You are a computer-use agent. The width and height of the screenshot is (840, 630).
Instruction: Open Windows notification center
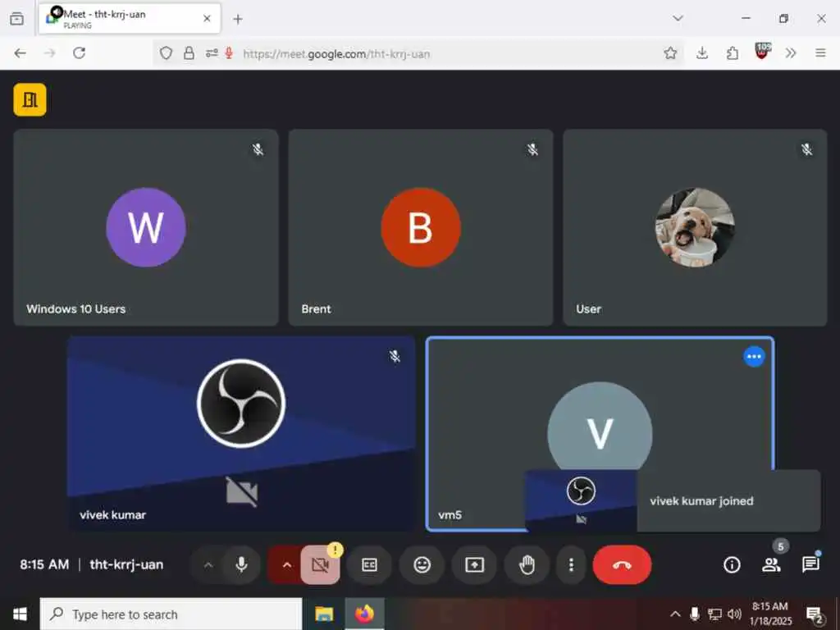click(815, 615)
